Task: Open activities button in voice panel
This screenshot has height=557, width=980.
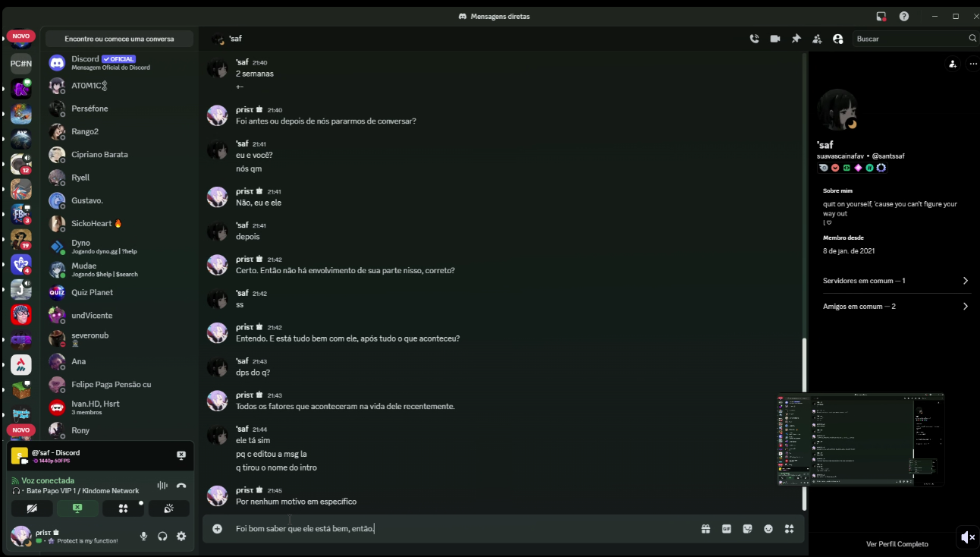Action: coord(123,508)
